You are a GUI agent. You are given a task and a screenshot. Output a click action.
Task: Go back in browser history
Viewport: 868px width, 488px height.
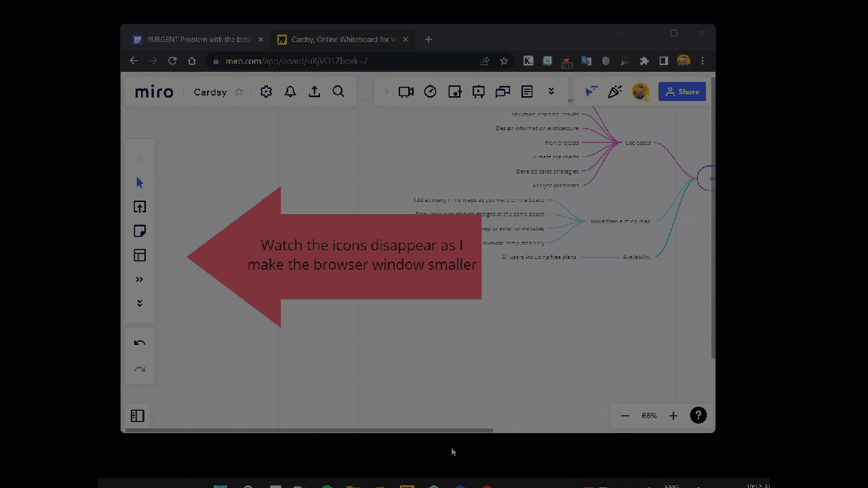[x=134, y=61]
